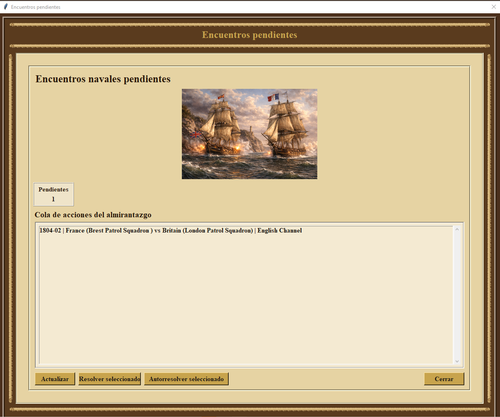Click the Pendientes counter box
The width and height of the screenshot is (500, 417).
53,194
